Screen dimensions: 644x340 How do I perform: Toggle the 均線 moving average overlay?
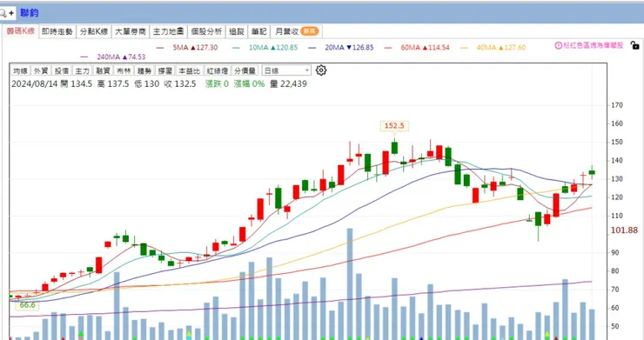[x=20, y=70]
